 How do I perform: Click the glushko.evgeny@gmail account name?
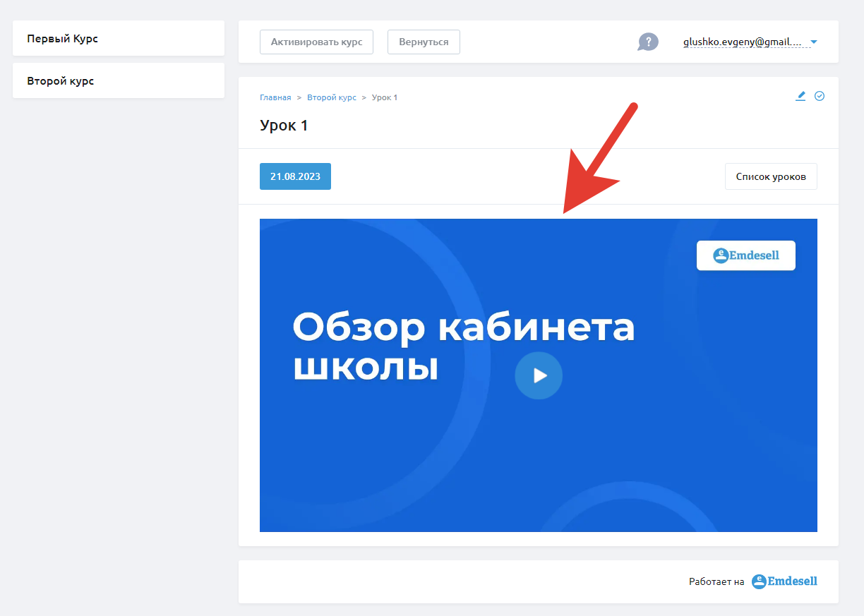(x=743, y=42)
